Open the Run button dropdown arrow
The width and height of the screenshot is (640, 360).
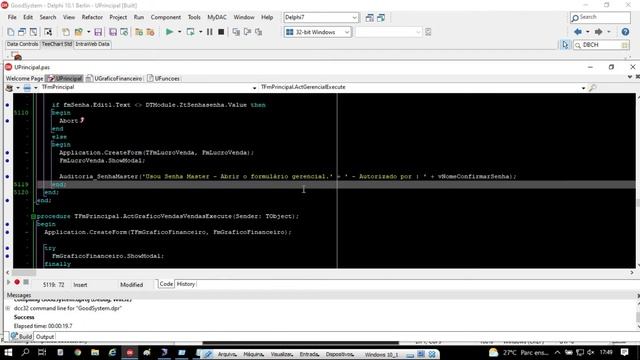click(179, 32)
